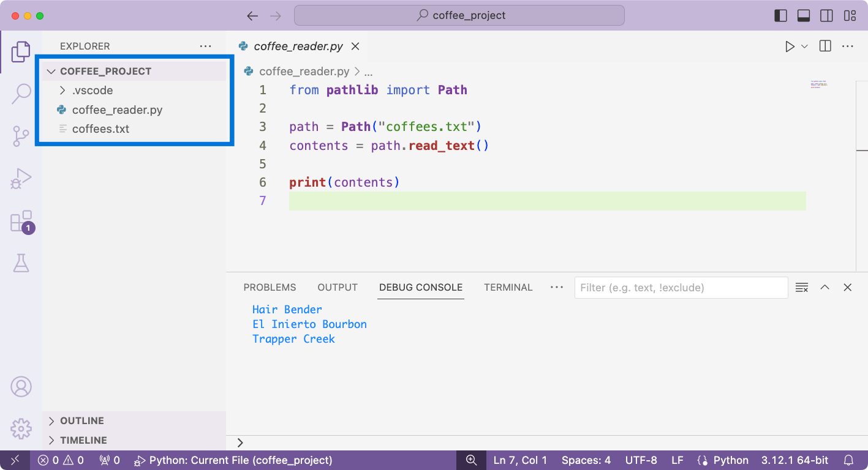Switch to the TERMINAL tab
This screenshot has width=868, height=470.
tap(508, 287)
